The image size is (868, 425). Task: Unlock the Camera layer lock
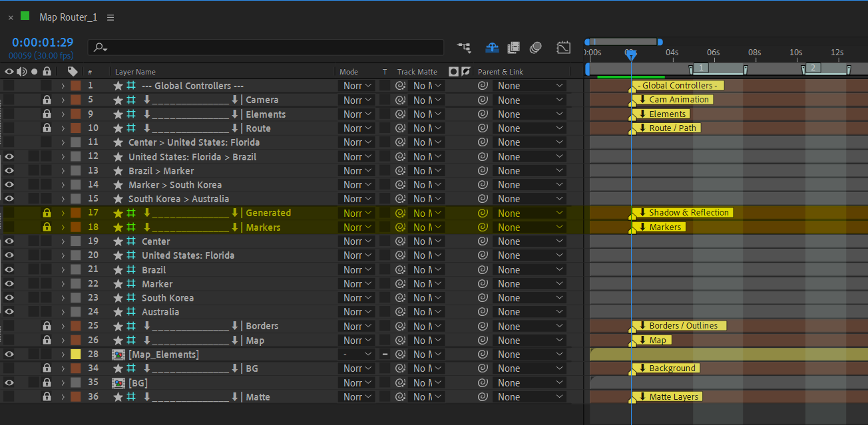47,100
